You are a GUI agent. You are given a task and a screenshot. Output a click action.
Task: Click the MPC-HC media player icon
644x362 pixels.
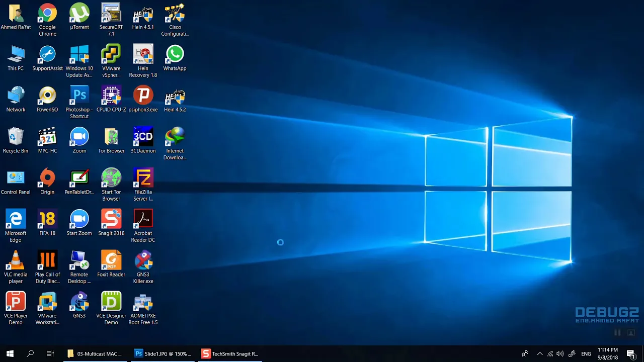47,140
